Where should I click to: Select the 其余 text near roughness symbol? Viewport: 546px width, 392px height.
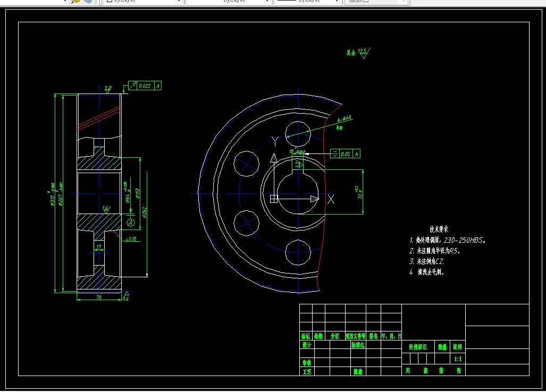[351, 53]
